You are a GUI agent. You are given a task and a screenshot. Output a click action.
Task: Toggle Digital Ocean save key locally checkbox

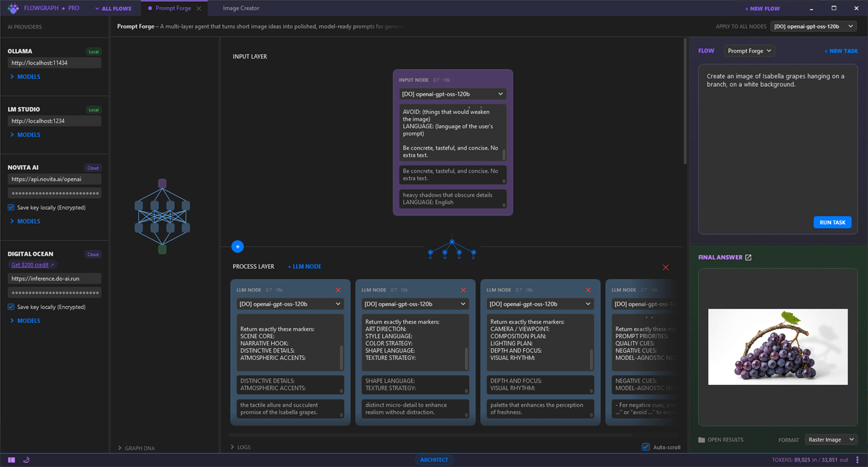point(11,307)
